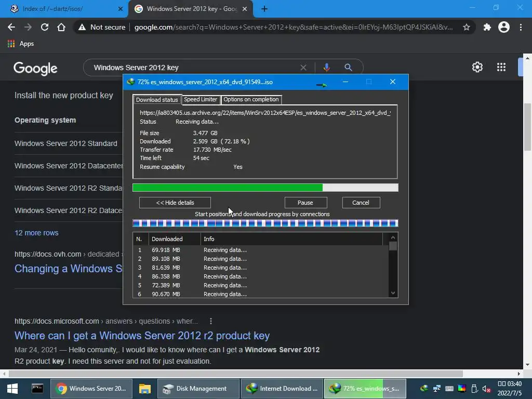Click the archive.org download URL text

pos(265,113)
